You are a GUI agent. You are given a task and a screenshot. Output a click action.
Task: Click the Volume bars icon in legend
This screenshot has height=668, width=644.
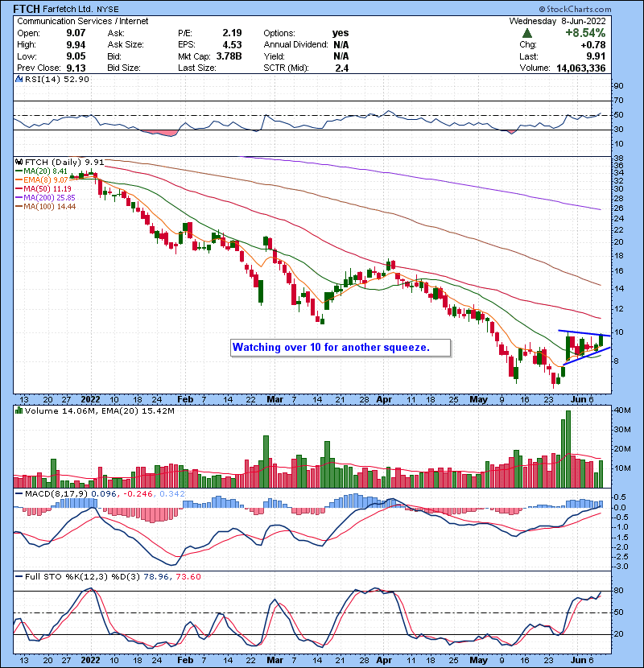coord(19,411)
